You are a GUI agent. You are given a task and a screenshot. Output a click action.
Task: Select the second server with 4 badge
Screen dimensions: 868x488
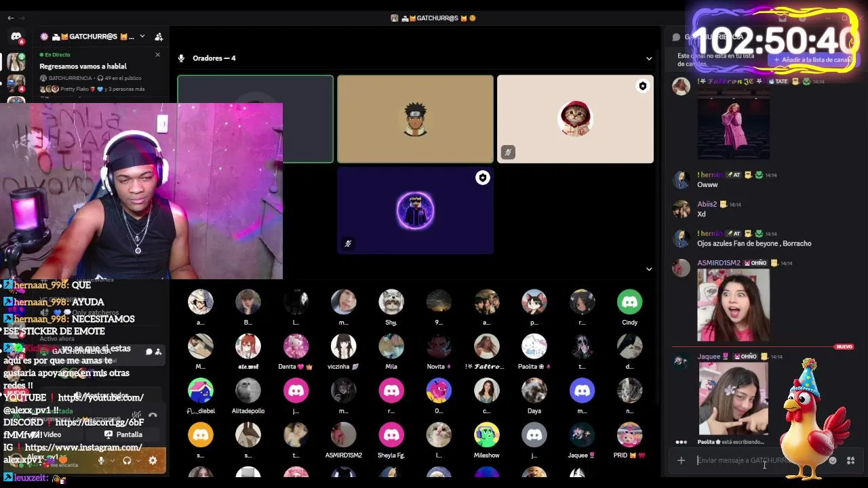pos(16,84)
